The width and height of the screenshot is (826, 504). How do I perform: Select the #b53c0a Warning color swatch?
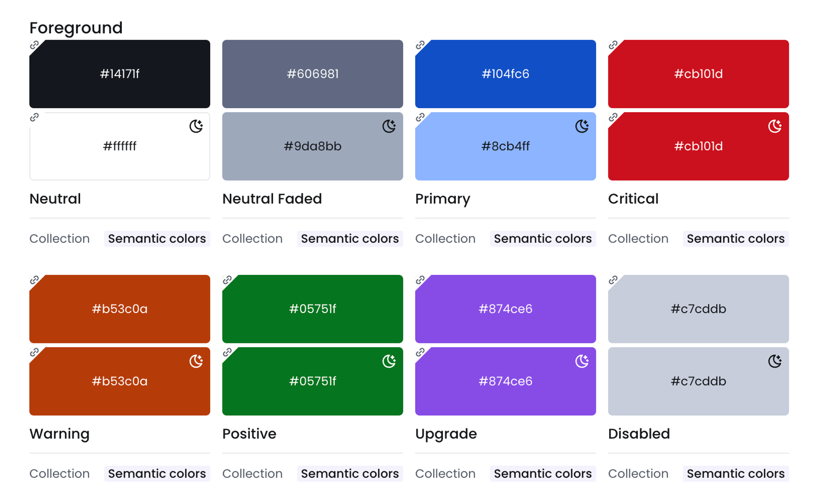coord(119,309)
